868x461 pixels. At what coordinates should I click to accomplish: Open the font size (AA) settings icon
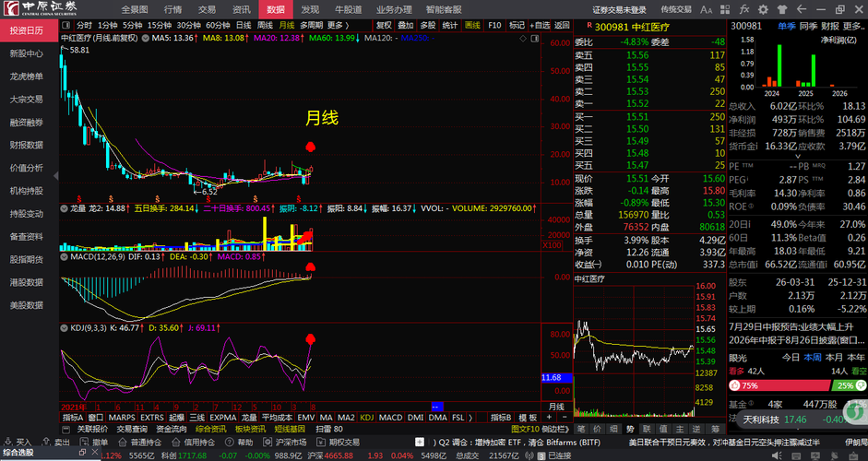click(x=707, y=9)
